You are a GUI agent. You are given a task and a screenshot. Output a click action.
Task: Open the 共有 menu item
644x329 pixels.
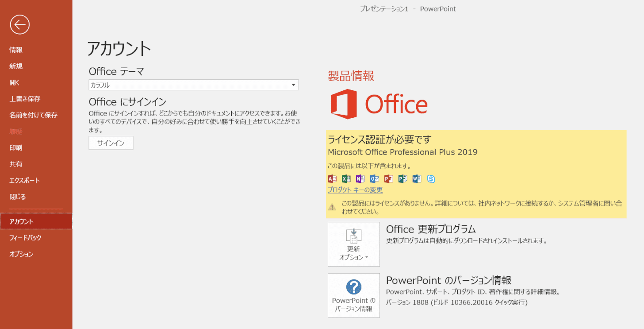click(36, 164)
